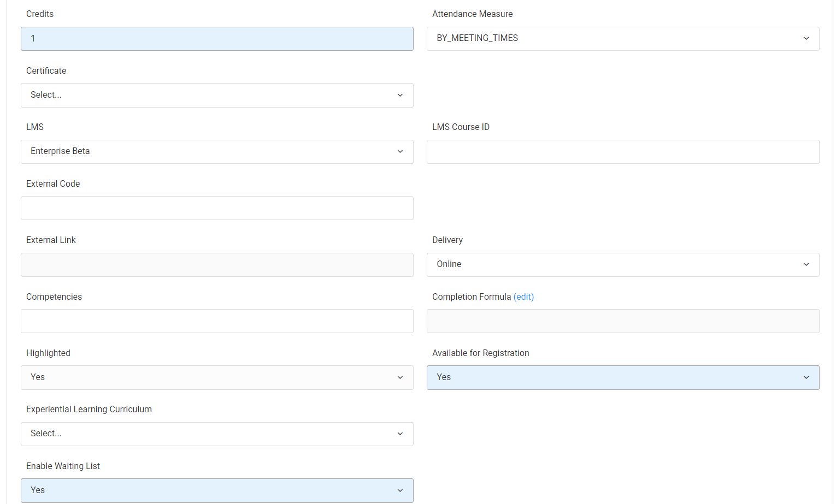The image size is (836, 504).
Task: Click the External Code input field
Action: [x=217, y=208]
